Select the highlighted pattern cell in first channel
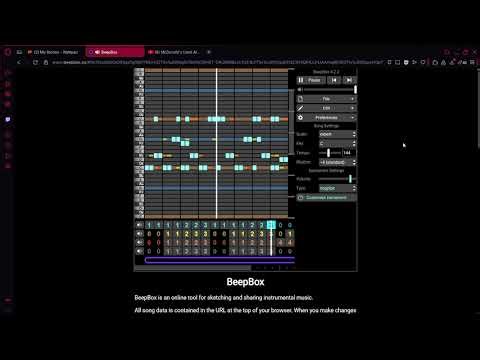 tap(271, 225)
